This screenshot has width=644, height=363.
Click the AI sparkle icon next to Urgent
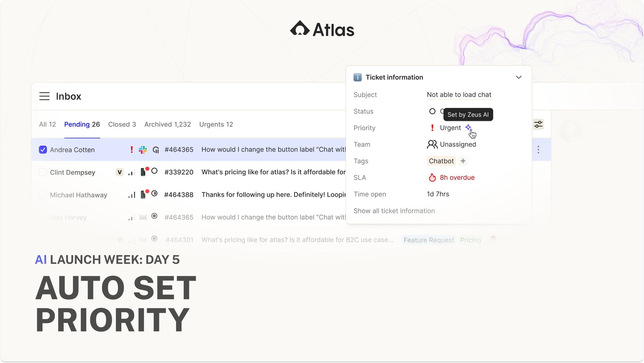(468, 127)
